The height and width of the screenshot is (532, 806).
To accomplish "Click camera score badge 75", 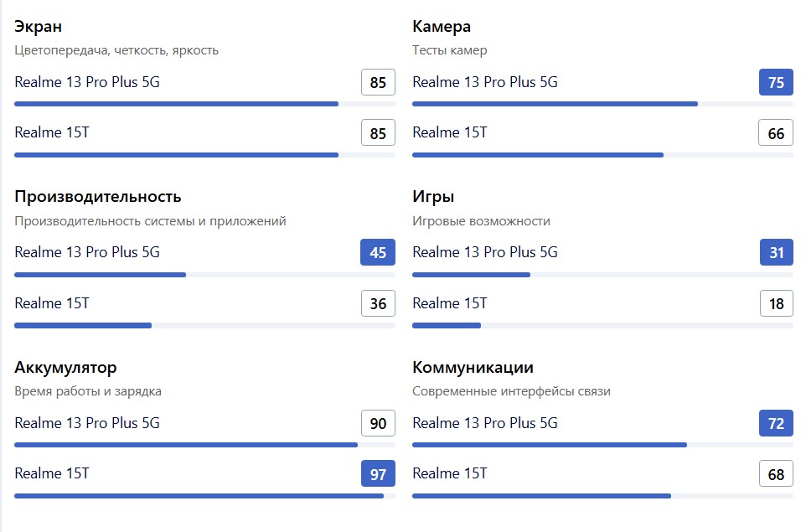I will point(776,82).
